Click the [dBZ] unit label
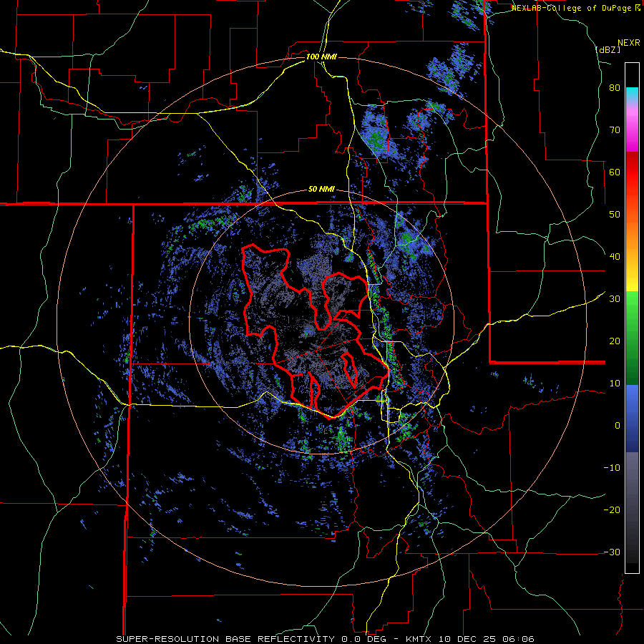The image size is (644, 644). 608,49
